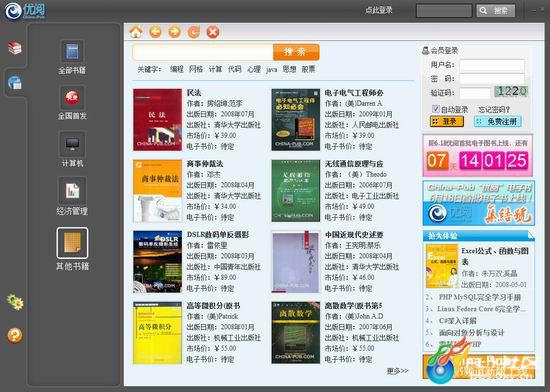This screenshot has height=392, width=550.
Task: Focus the 用户名 input field
Action: pyautogui.click(x=492, y=65)
